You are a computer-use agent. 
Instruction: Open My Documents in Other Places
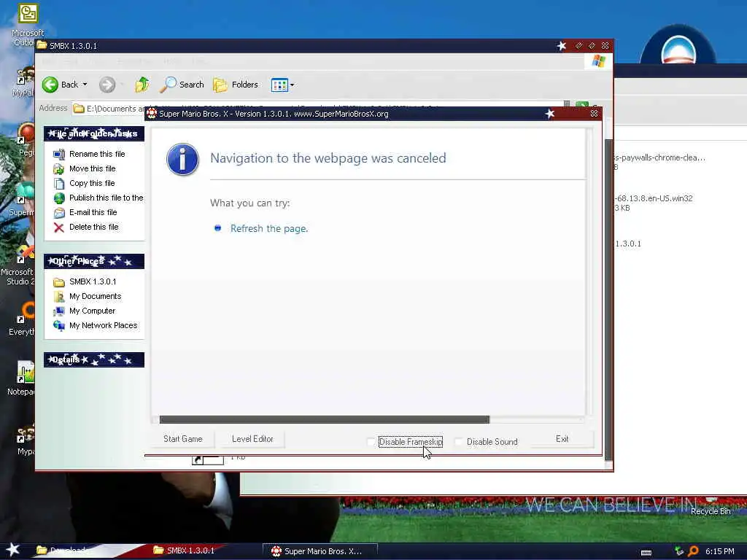[96, 297]
